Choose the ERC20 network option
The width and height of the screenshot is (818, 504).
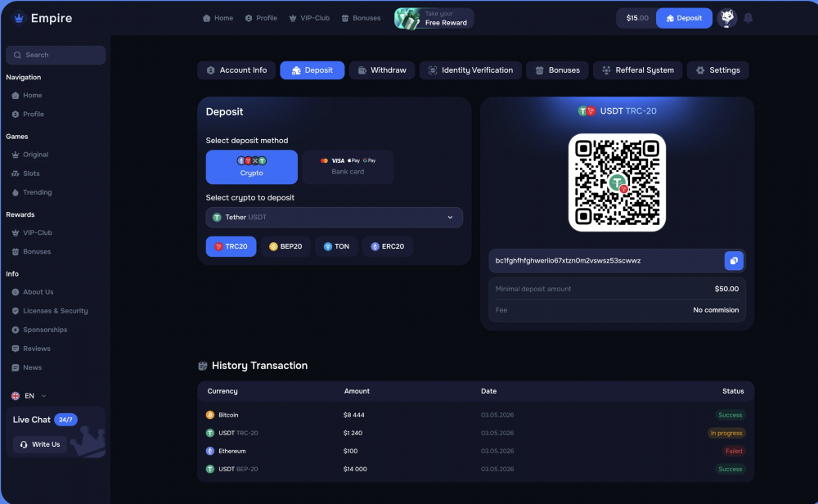(x=387, y=246)
